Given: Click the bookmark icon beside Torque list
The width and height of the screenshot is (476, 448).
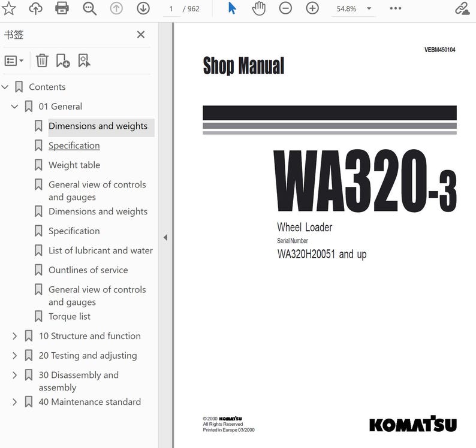Looking at the screenshot, I should pyautogui.click(x=38, y=316).
